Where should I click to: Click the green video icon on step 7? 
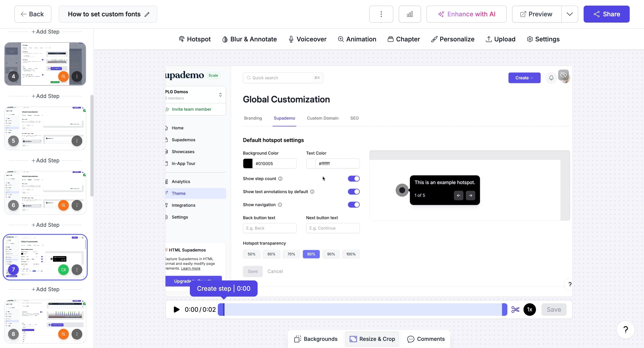64,270
